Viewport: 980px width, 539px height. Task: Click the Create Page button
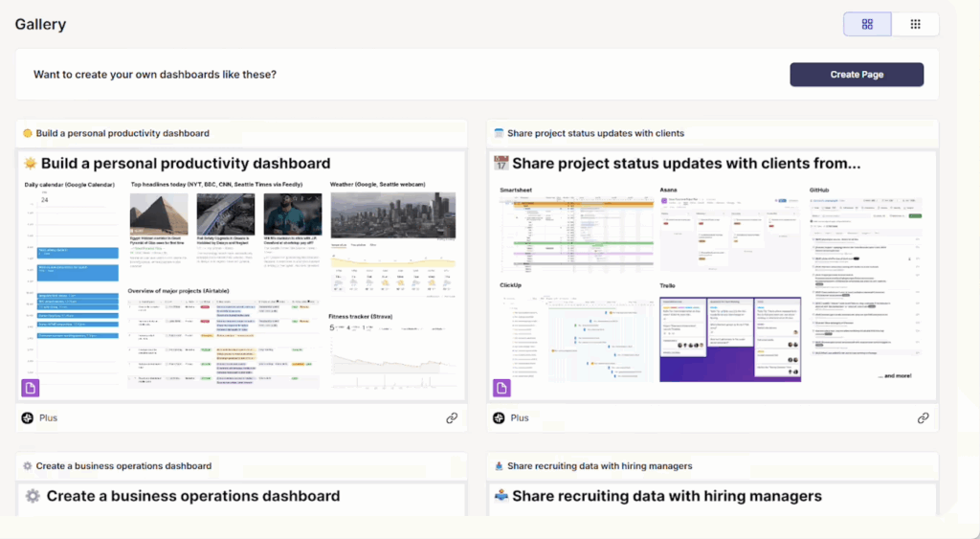pos(856,75)
